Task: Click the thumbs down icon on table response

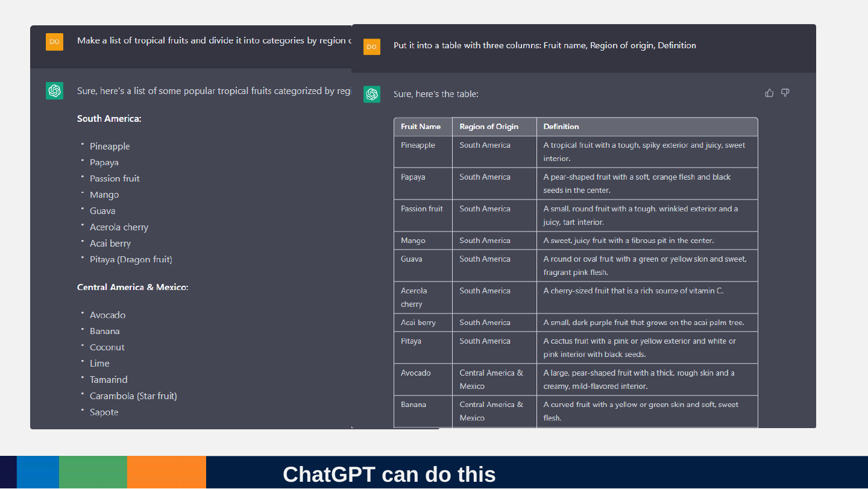Action: (x=785, y=93)
